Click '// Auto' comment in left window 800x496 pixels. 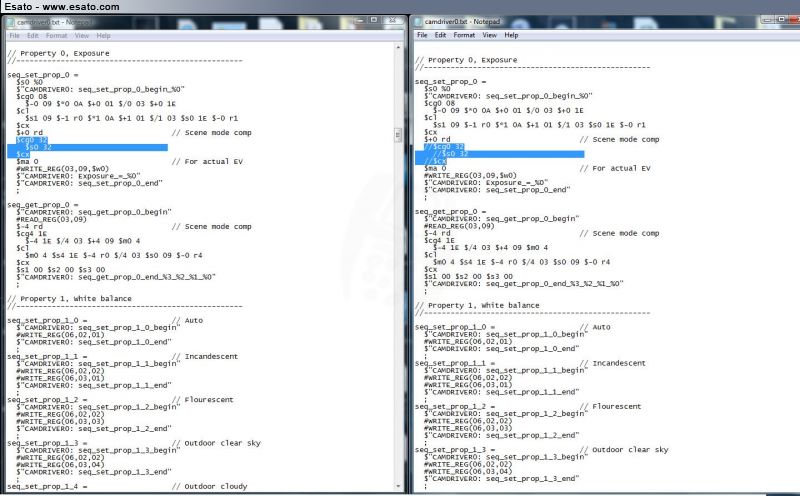[187, 320]
